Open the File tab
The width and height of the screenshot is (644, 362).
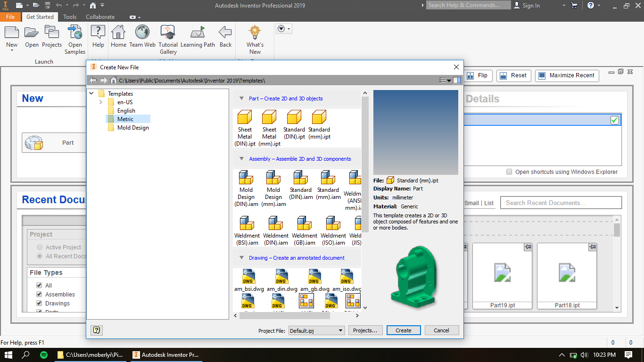(x=10, y=16)
